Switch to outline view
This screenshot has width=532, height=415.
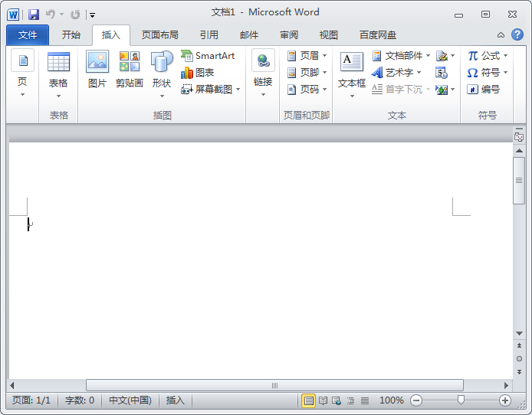[350, 400]
